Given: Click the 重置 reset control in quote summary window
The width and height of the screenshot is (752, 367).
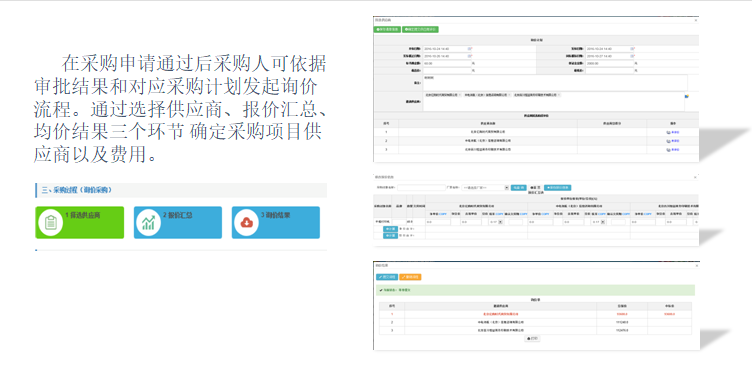Looking at the screenshot, I should click(536, 188).
